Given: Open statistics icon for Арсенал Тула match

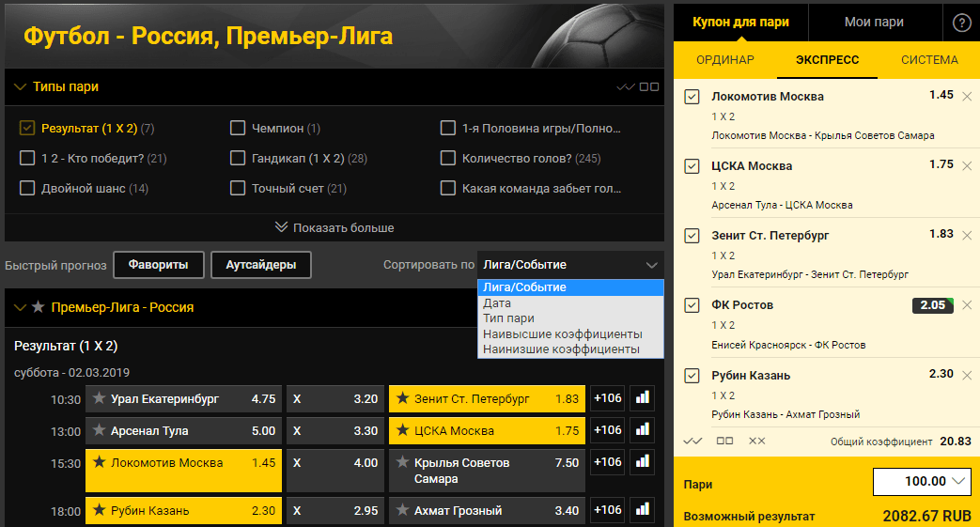Looking at the screenshot, I should pyautogui.click(x=643, y=430).
